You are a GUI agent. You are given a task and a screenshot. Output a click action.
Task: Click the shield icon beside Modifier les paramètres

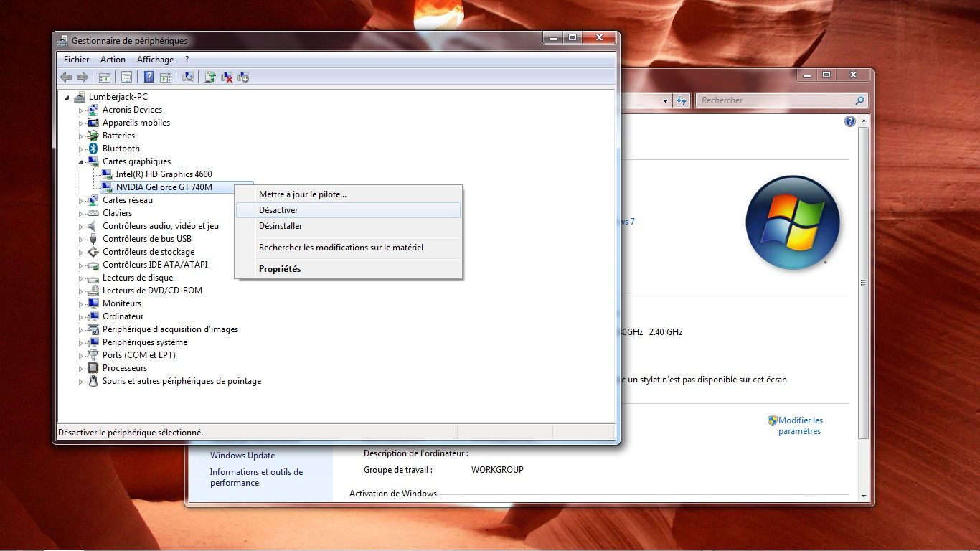click(773, 420)
